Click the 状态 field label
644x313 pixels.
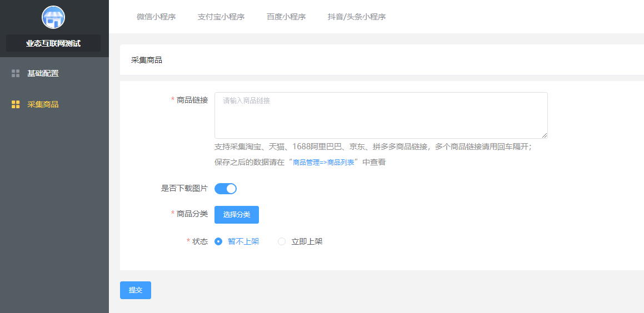pos(200,241)
